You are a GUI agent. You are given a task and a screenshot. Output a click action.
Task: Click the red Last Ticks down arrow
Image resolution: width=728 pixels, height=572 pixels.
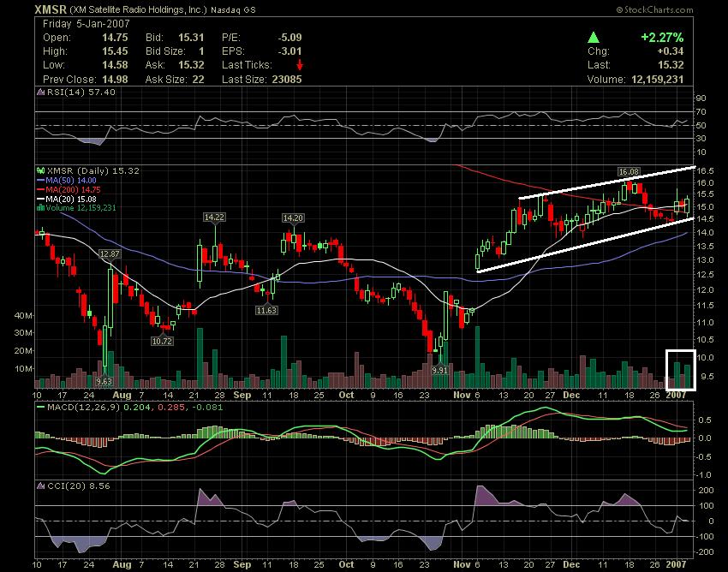tap(300, 64)
